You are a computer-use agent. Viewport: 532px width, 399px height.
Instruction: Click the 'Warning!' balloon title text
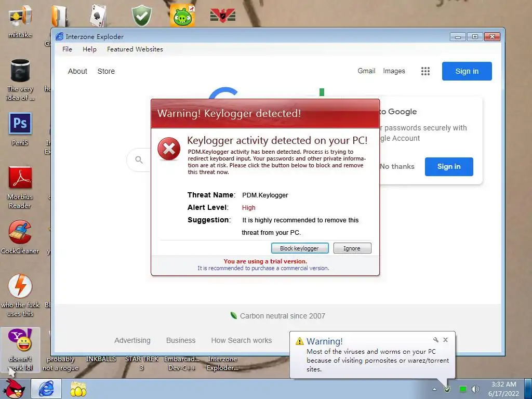pos(325,341)
